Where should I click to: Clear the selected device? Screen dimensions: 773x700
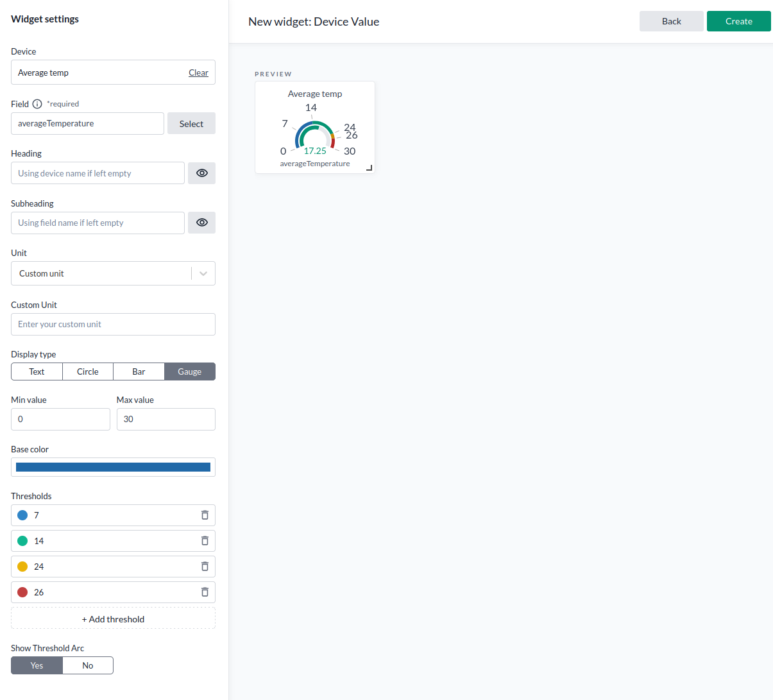click(x=198, y=73)
